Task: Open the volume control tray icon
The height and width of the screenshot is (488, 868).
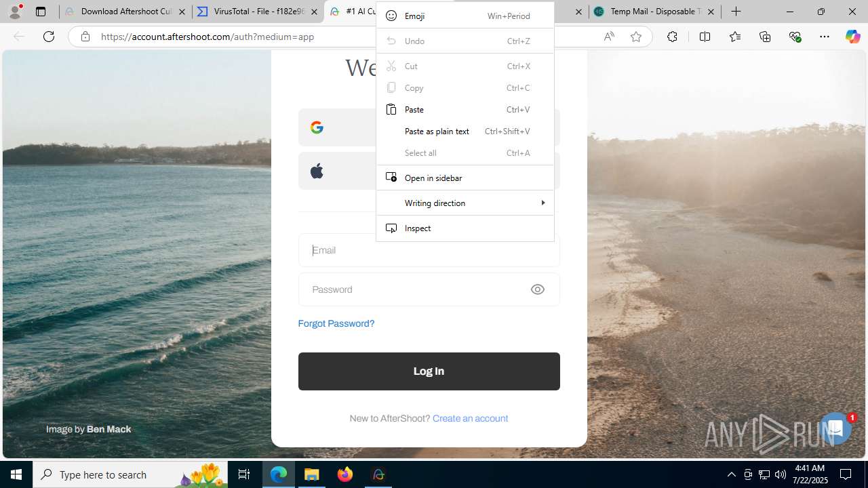Action: [780, 474]
